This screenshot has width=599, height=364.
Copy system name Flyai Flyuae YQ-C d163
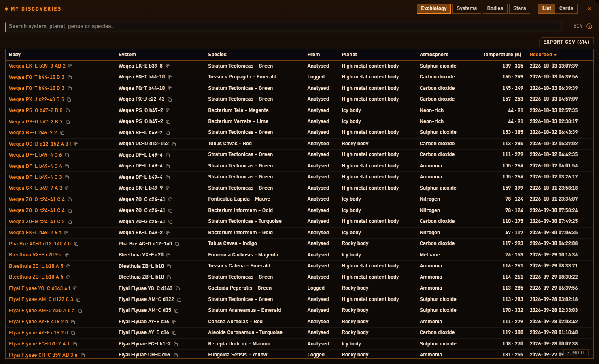178,288
